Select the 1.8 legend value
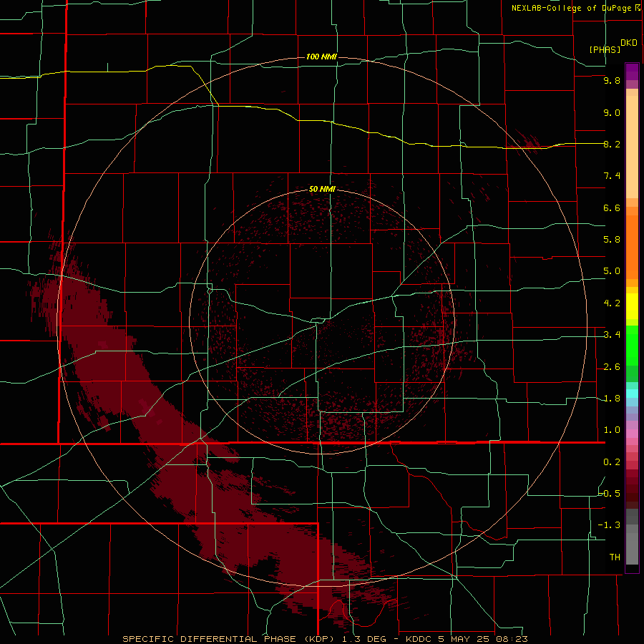Viewport: 644px width, 644px height. 612,399
